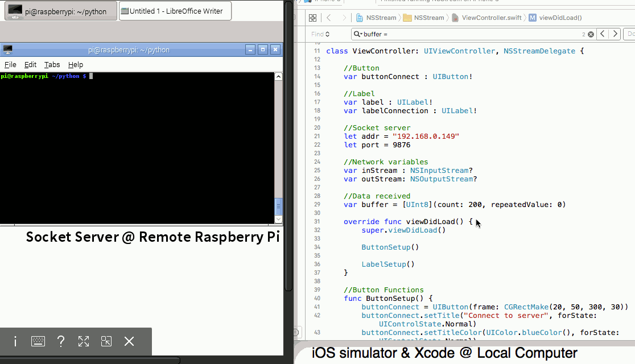Open Edit menu in the terminal window
This screenshot has width=635, height=364.
[30, 65]
